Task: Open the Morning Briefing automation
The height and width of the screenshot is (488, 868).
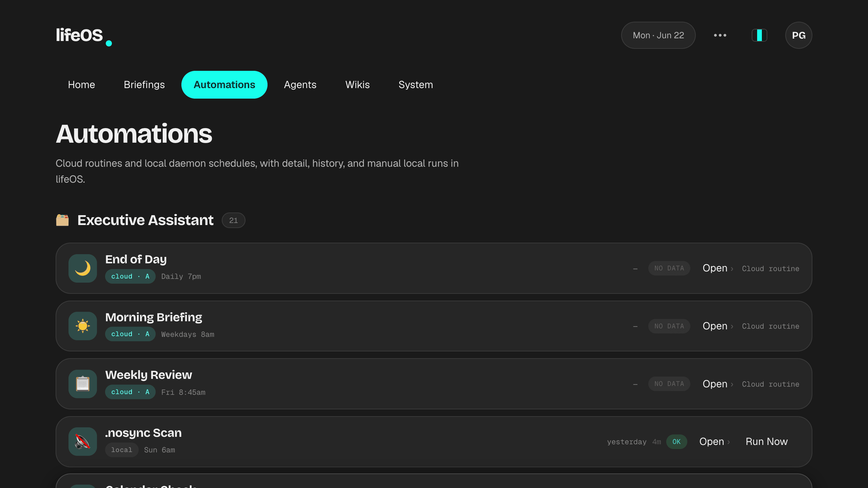Action: coord(717,326)
